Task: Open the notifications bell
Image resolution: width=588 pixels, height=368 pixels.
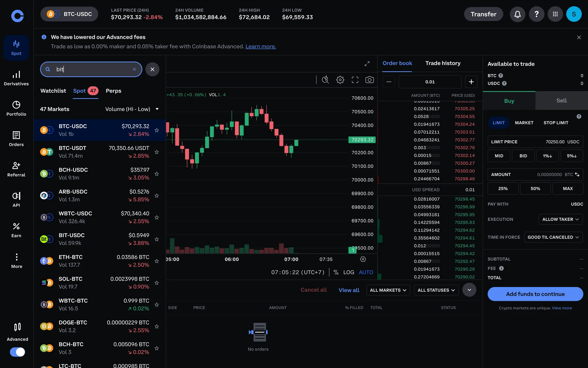Action: pyautogui.click(x=517, y=14)
